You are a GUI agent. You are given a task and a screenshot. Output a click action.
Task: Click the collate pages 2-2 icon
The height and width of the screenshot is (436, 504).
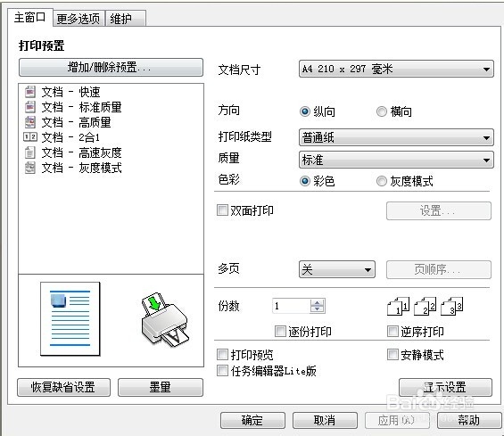425,306
